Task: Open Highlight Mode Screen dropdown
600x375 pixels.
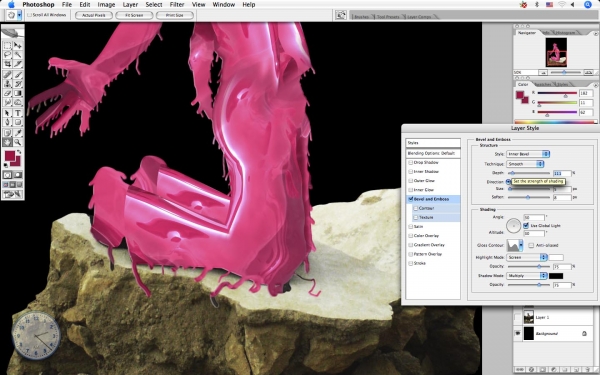Action: pyautogui.click(x=527, y=257)
